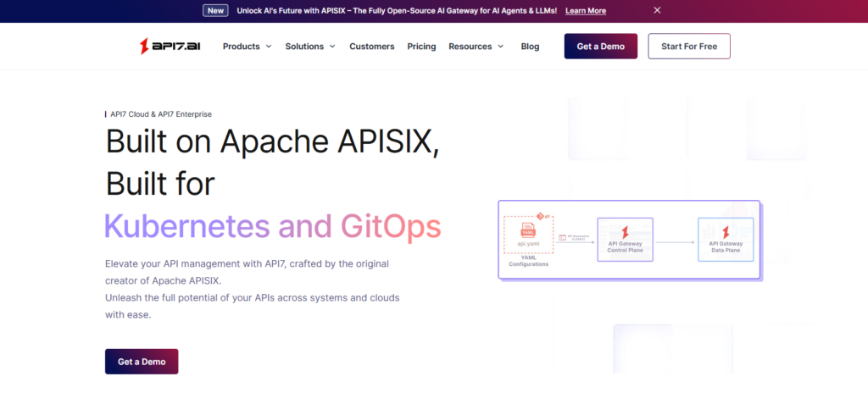
Task: Click Get a Demo in header
Action: [600, 47]
